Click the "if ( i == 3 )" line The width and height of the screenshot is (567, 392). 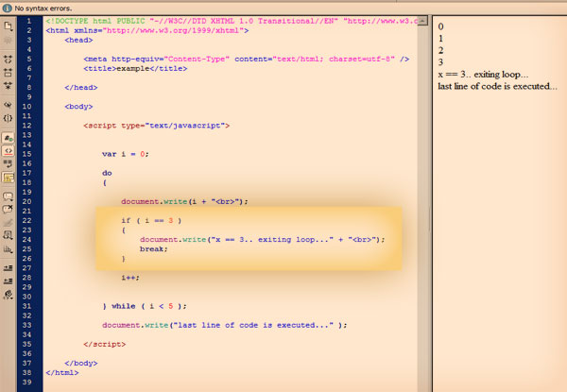click(x=151, y=220)
